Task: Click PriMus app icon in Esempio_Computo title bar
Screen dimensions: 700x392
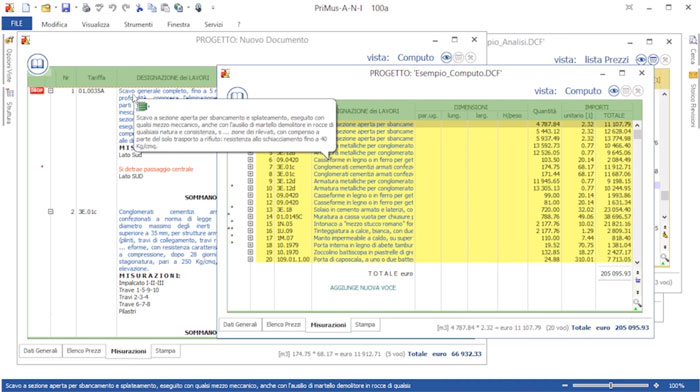Action: coord(225,73)
